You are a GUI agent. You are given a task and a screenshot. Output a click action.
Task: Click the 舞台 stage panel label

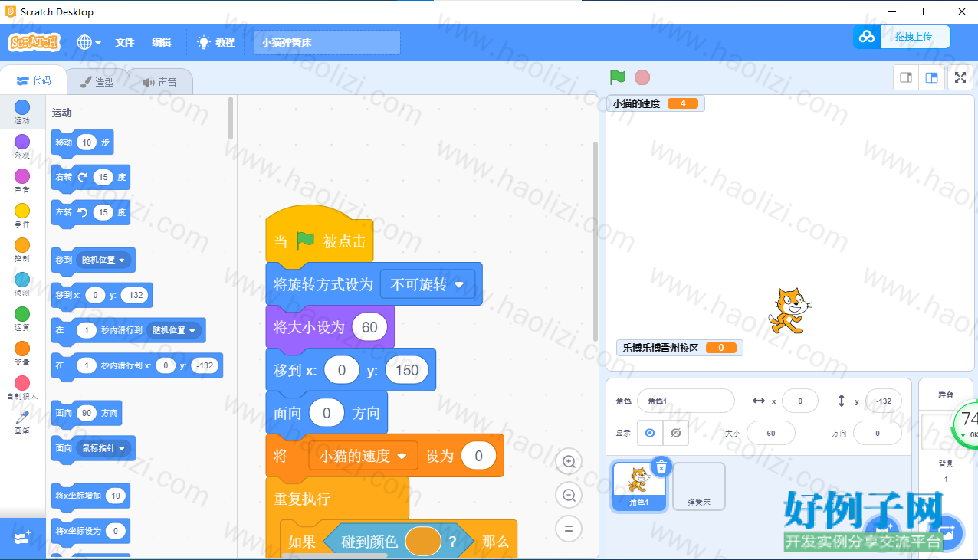coord(946,394)
